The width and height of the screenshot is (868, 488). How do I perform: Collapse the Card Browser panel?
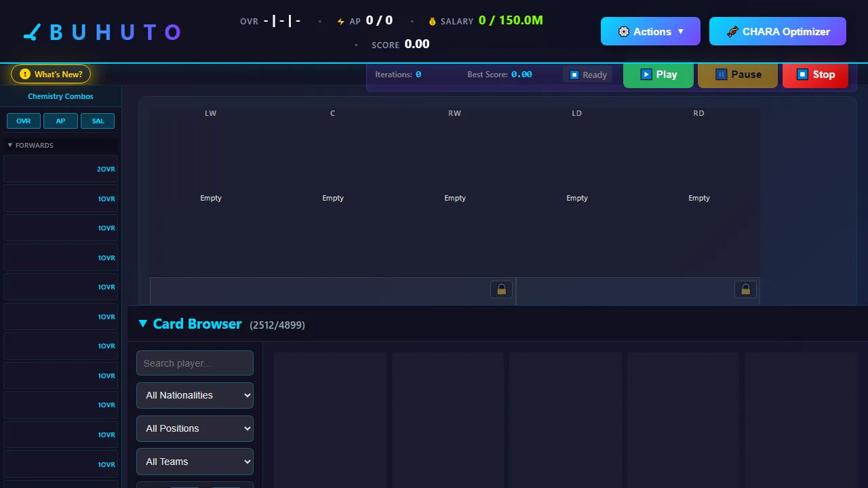tap(143, 324)
